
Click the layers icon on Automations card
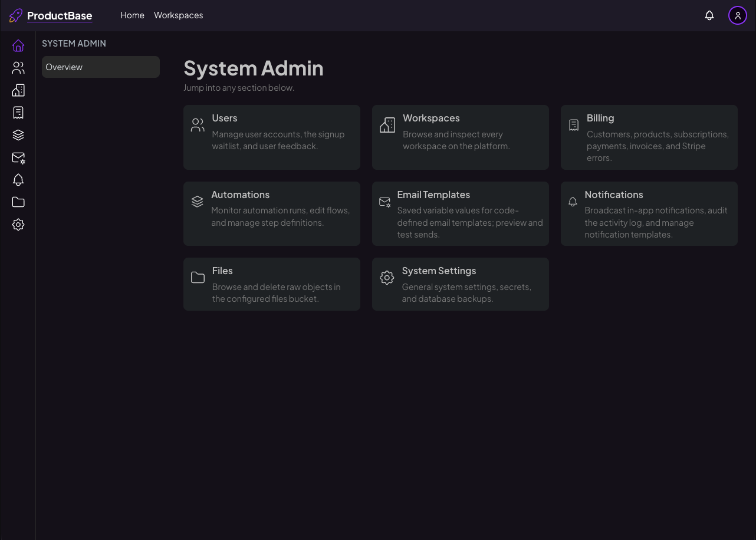(198, 202)
